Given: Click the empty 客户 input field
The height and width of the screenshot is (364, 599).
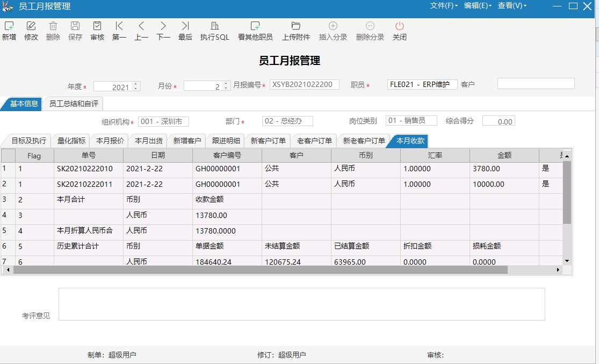Looking at the screenshot, I should click(x=536, y=84).
